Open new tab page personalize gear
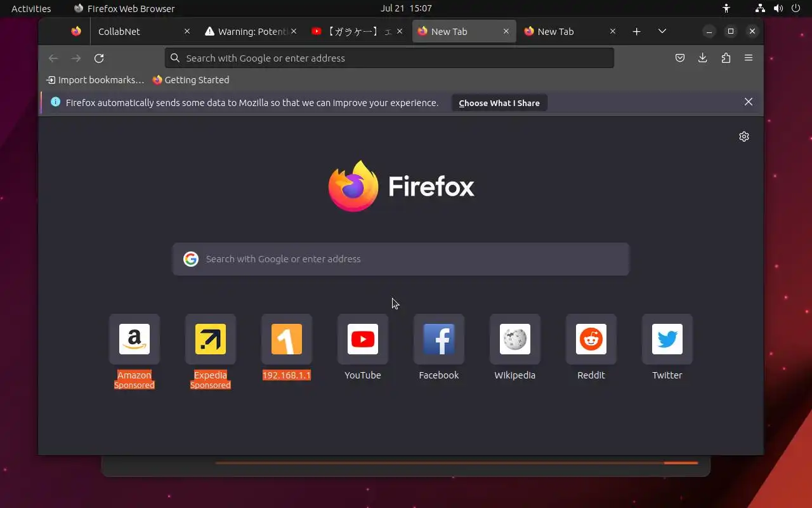 744,137
